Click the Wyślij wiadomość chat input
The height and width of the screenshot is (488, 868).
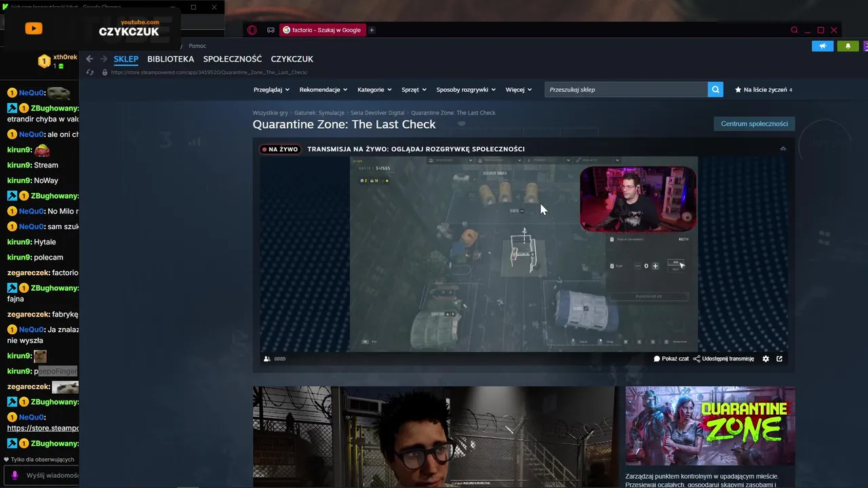click(52, 476)
